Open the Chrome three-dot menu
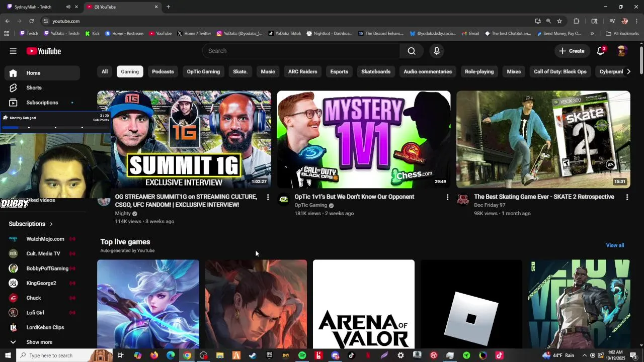This screenshot has height=362, width=644. click(637, 21)
